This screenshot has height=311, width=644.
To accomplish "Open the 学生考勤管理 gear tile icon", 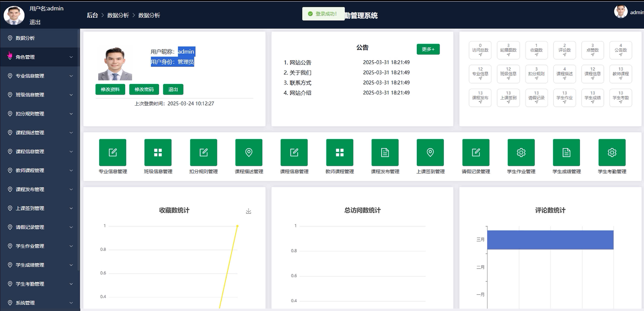I will pyautogui.click(x=612, y=152).
